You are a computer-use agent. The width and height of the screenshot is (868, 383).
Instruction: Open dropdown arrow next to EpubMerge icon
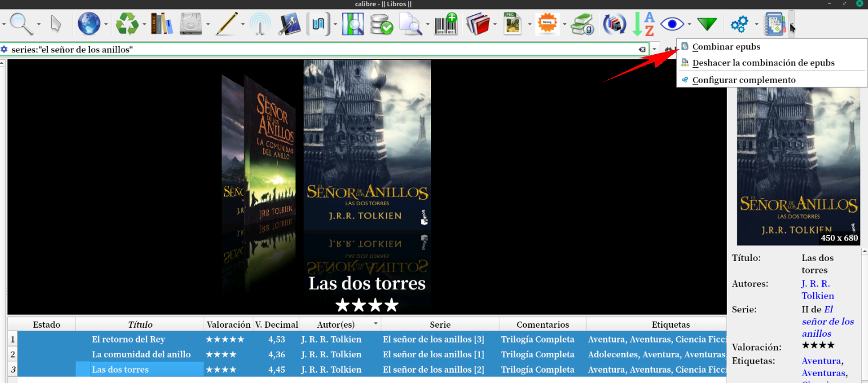pyautogui.click(x=792, y=24)
